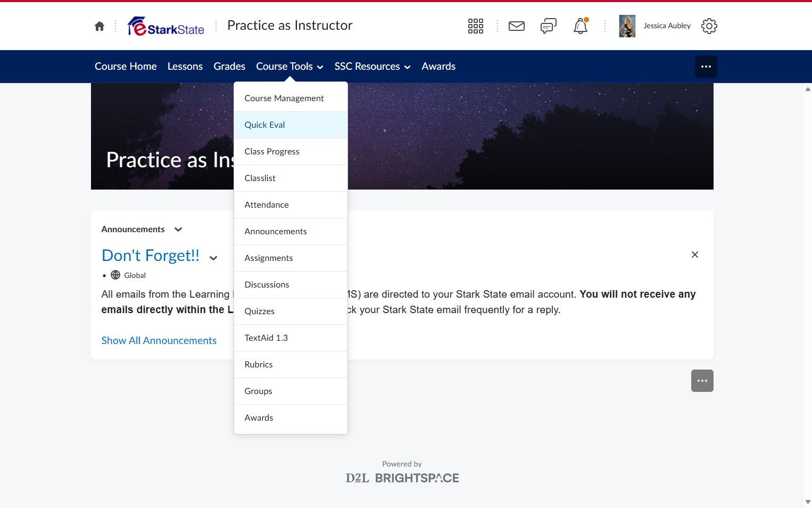Open Awards in the dropdown menu
Screen dimensions: 812x508
[291, 418]
